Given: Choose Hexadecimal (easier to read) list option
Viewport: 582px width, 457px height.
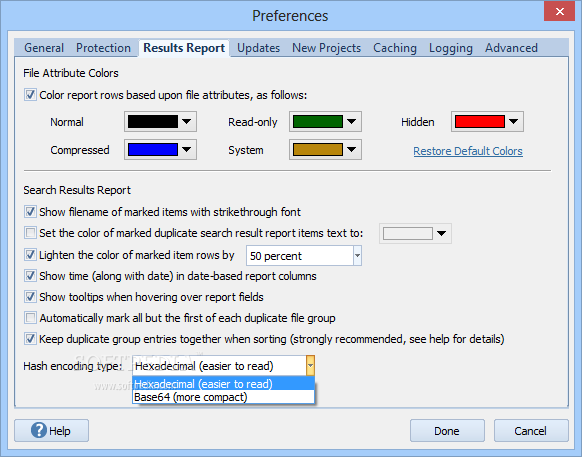Looking at the screenshot, I should pyautogui.click(x=223, y=383).
